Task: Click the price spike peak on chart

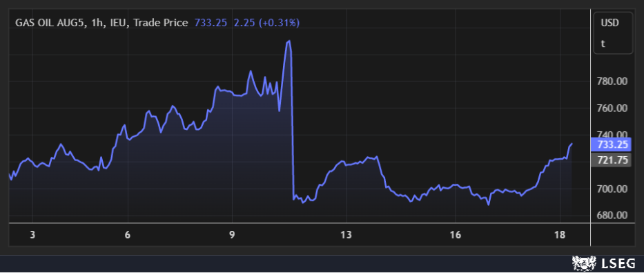Action: click(289, 41)
